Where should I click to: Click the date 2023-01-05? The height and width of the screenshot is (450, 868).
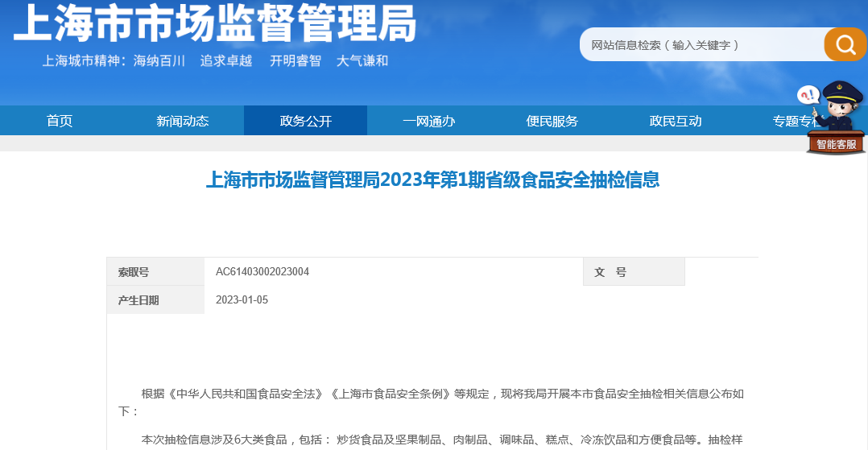pos(242,300)
